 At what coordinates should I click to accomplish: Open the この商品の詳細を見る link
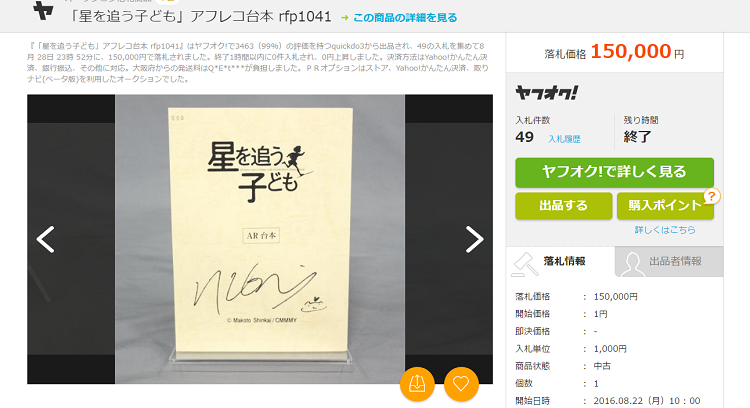coord(405,18)
